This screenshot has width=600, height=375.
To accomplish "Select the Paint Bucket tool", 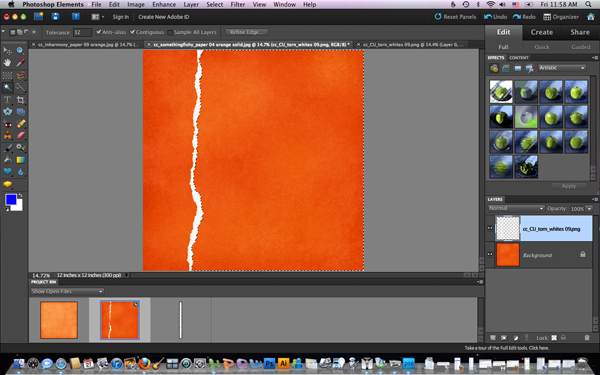I will coord(7,160).
